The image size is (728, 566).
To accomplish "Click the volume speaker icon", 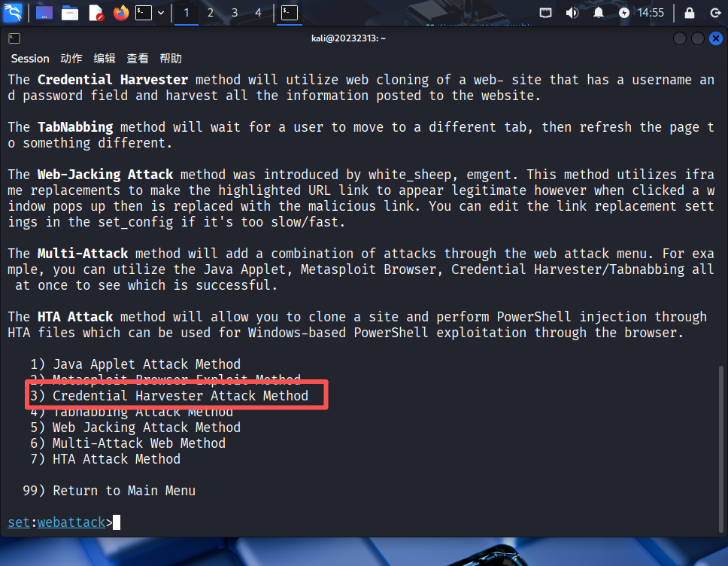I will (572, 13).
